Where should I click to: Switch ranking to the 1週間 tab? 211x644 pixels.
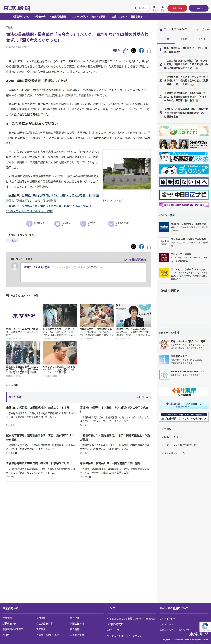point(184,39)
